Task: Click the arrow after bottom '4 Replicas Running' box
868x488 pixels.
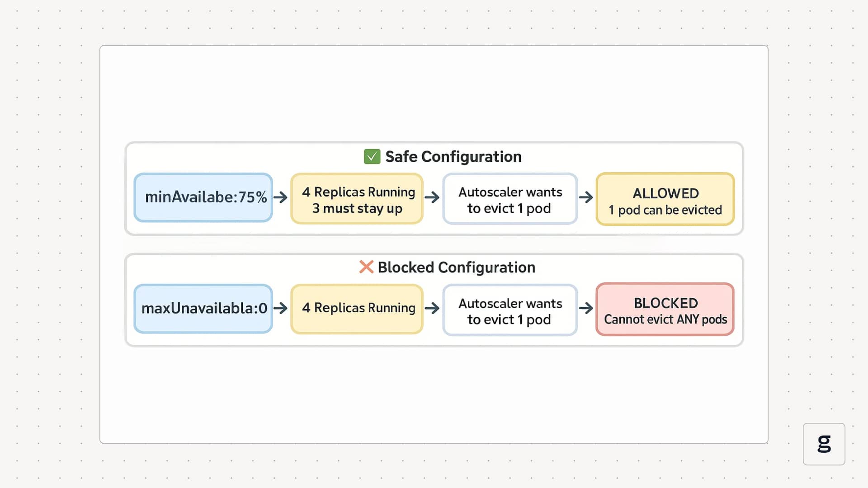Action: pos(432,308)
